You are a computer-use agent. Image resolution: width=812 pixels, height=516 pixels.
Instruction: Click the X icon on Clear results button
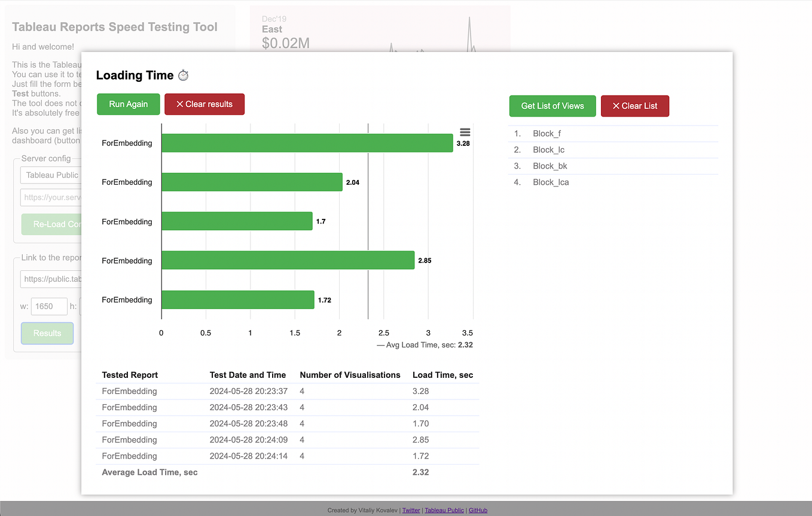pyautogui.click(x=180, y=103)
